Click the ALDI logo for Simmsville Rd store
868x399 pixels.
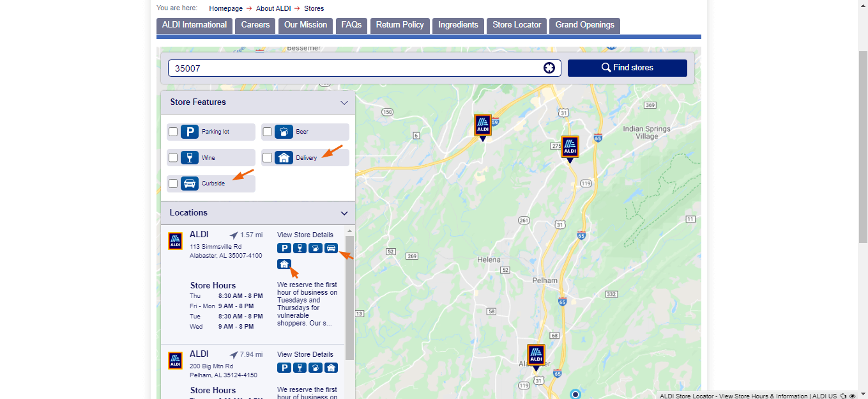pos(175,241)
